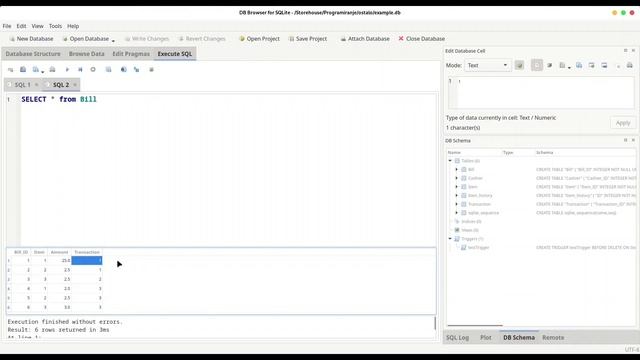Float the DB Schema panel
640x360 pixels.
[x=625, y=140]
